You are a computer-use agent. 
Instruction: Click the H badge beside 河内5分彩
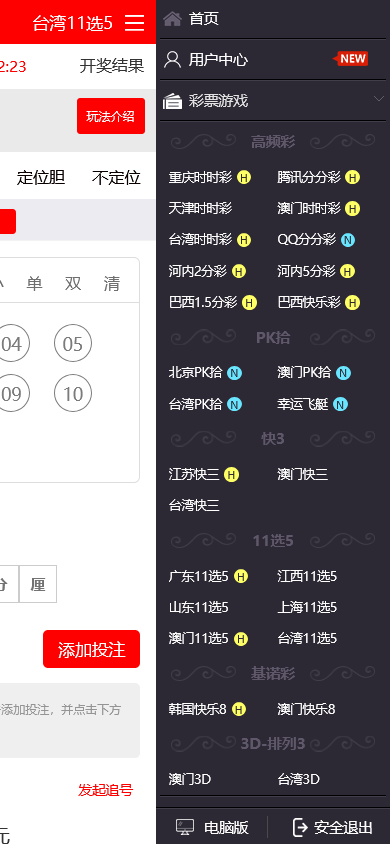[348, 271]
